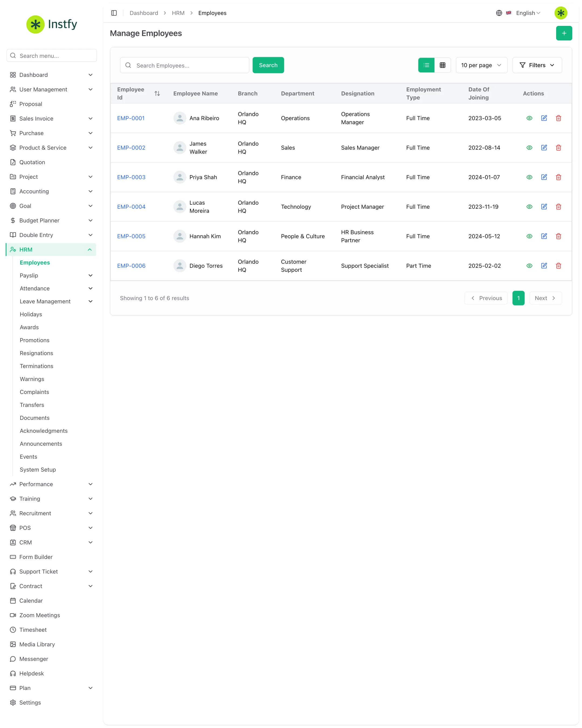Click the Next pagination button
The width and height of the screenshot is (582, 728).
[545, 298]
